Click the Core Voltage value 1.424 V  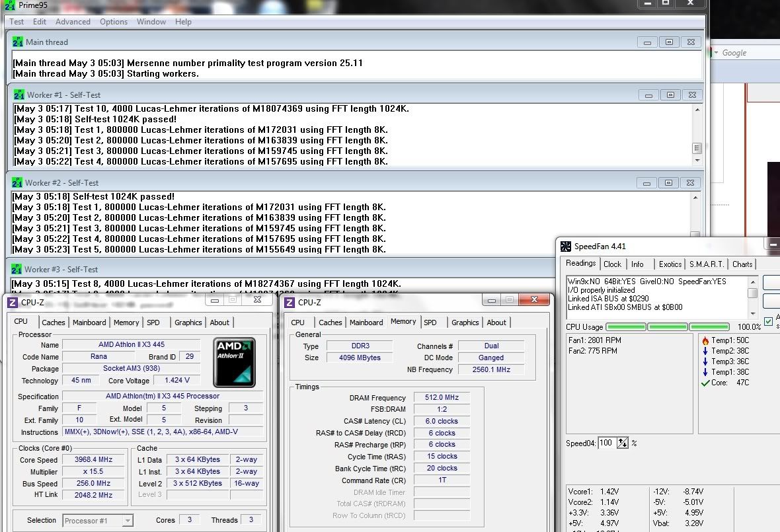[x=177, y=381]
